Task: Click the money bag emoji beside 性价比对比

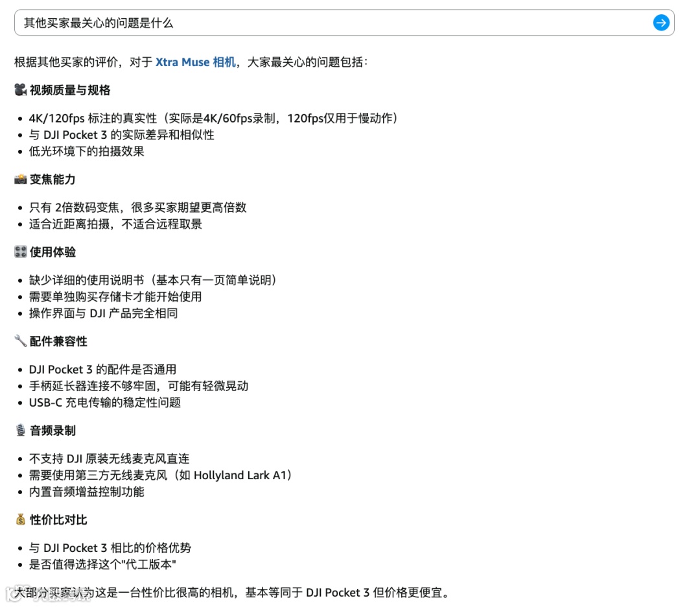Action: click(x=21, y=519)
